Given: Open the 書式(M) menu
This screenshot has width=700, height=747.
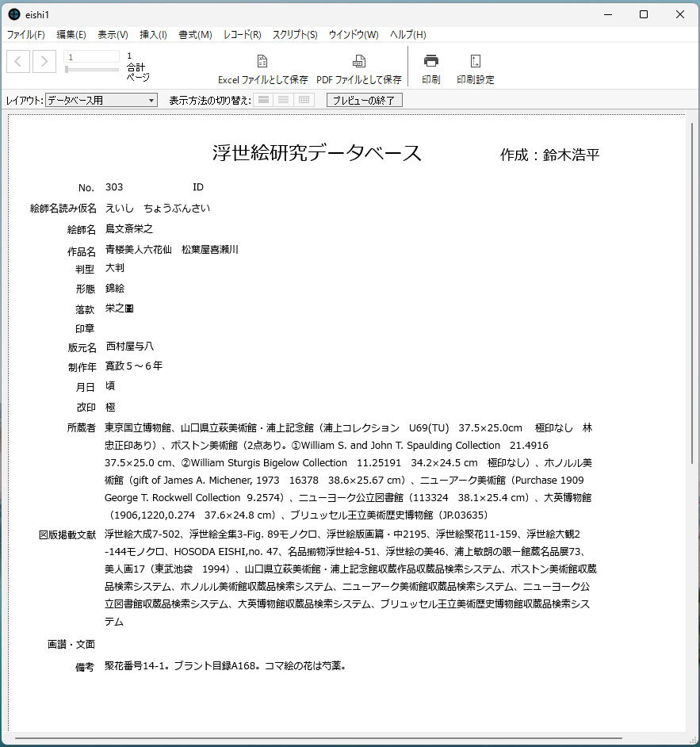Looking at the screenshot, I should [195, 35].
